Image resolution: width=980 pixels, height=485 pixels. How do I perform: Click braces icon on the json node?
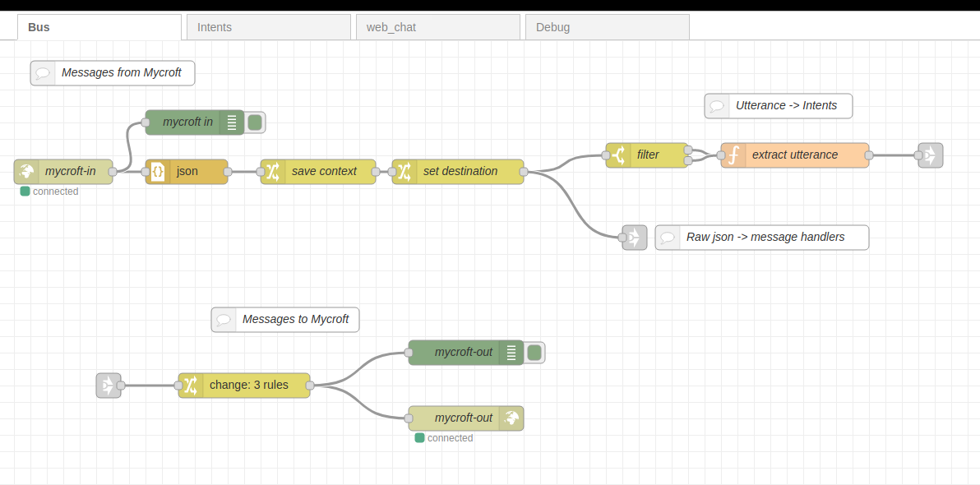(158, 172)
